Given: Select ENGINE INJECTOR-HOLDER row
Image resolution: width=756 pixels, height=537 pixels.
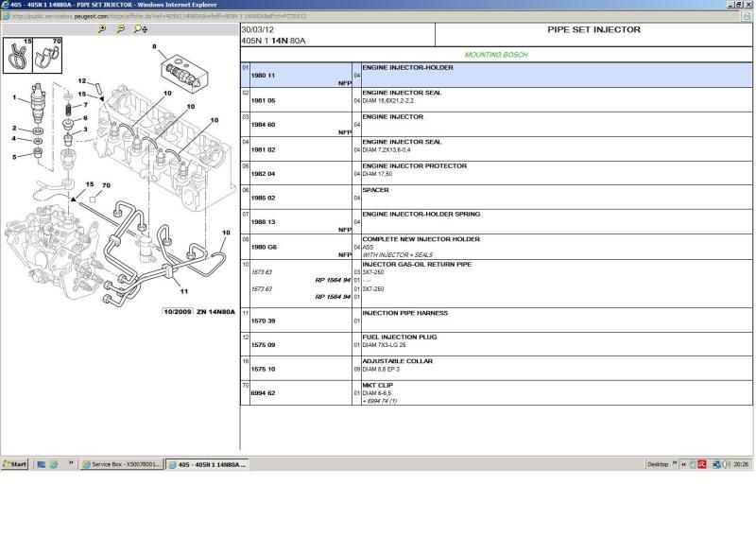Looking at the screenshot, I should (496, 76).
